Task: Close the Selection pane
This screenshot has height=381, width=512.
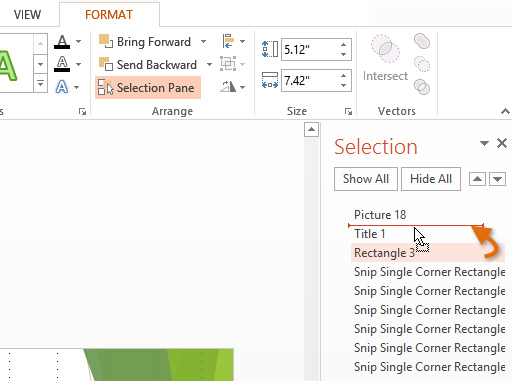Action: pos(502,143)
